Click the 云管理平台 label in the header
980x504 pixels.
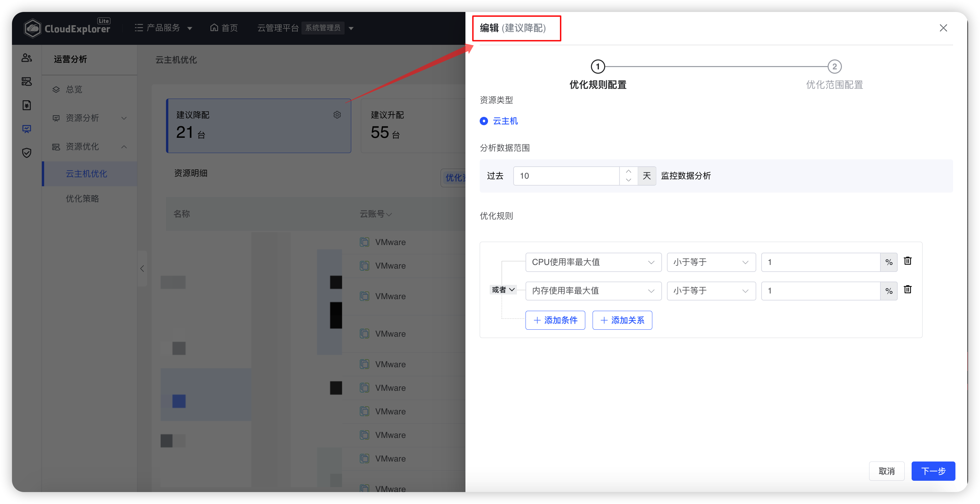click(x=278, y=28)
